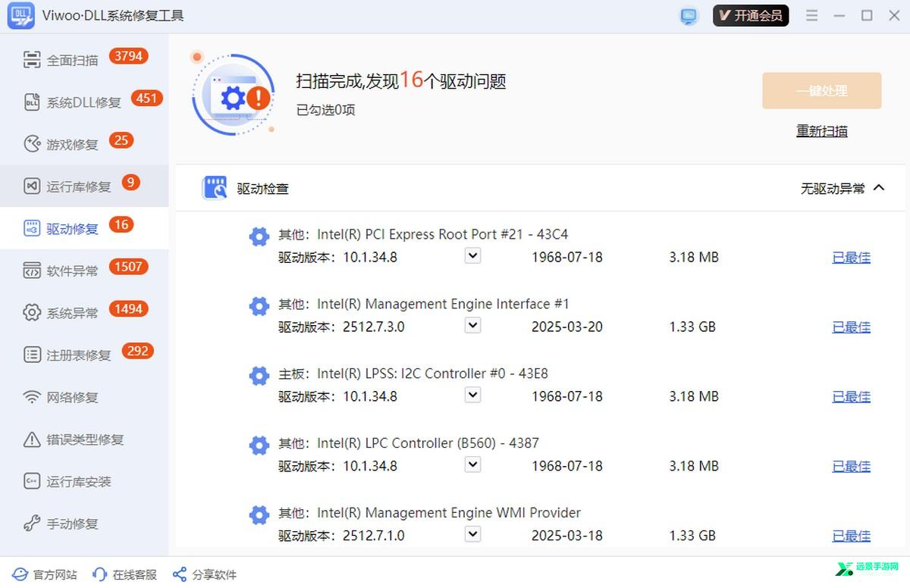Open version dropdown for LPSS I2C Controller #0
The image size is (910, 588).
pos(472,396)
